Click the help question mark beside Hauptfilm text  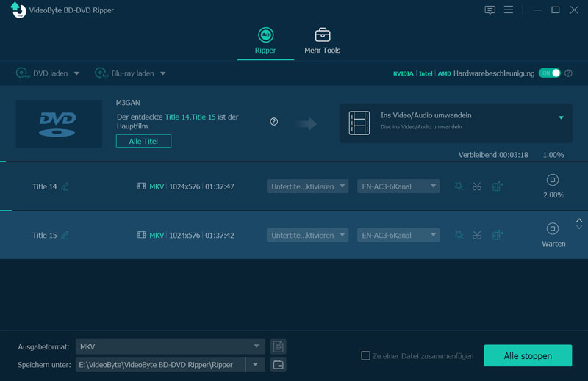pyautogui.click(x=274, y=122)
